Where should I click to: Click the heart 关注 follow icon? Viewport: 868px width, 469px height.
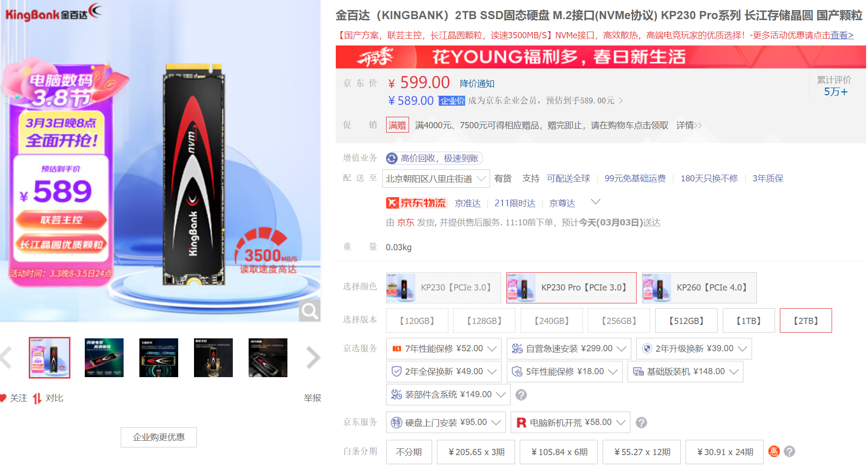[x=3, y=398]
